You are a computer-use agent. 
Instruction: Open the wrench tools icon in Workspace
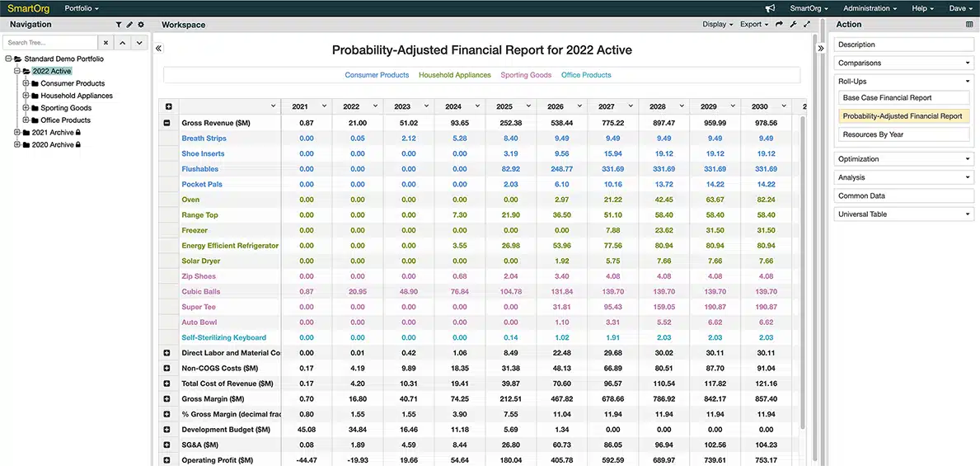coord(793,25)
